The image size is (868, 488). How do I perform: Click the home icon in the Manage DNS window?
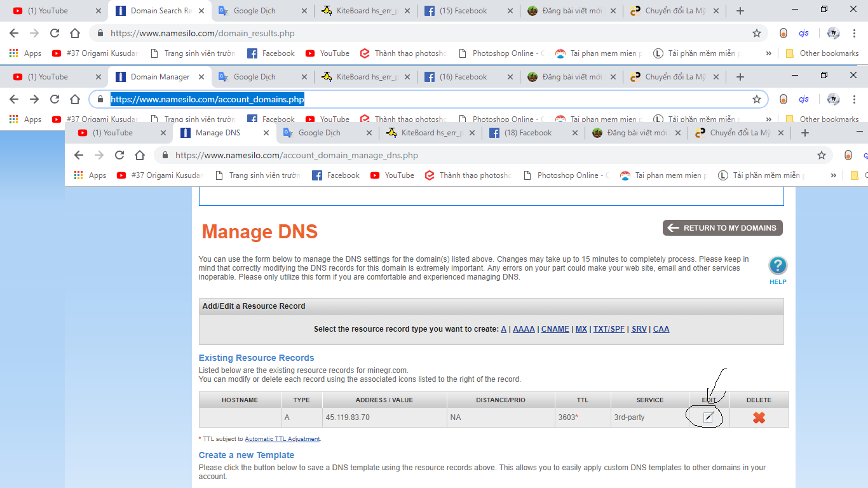[140, 155]
